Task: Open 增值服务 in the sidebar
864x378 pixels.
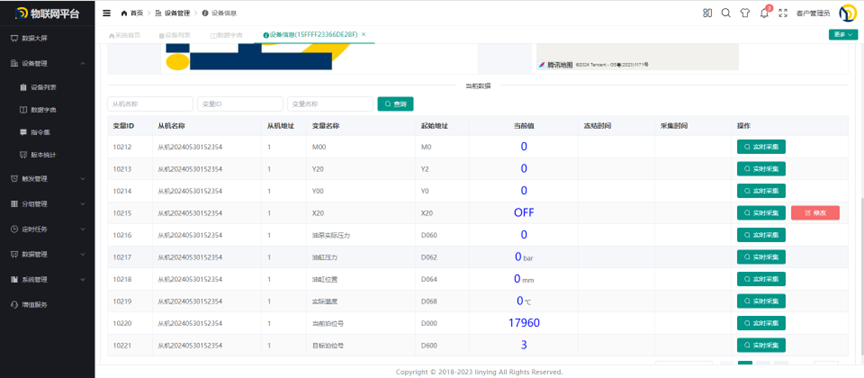Action: (47, 305)
